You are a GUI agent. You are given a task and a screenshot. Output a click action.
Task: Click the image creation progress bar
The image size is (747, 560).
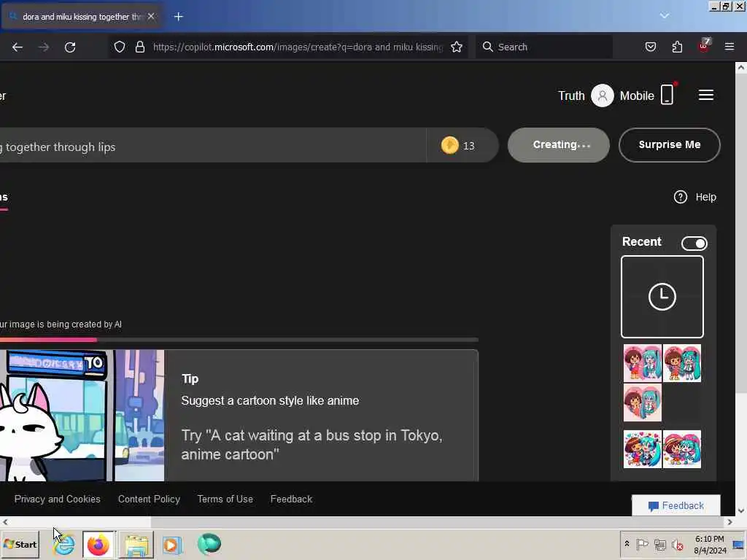(239, 340)
